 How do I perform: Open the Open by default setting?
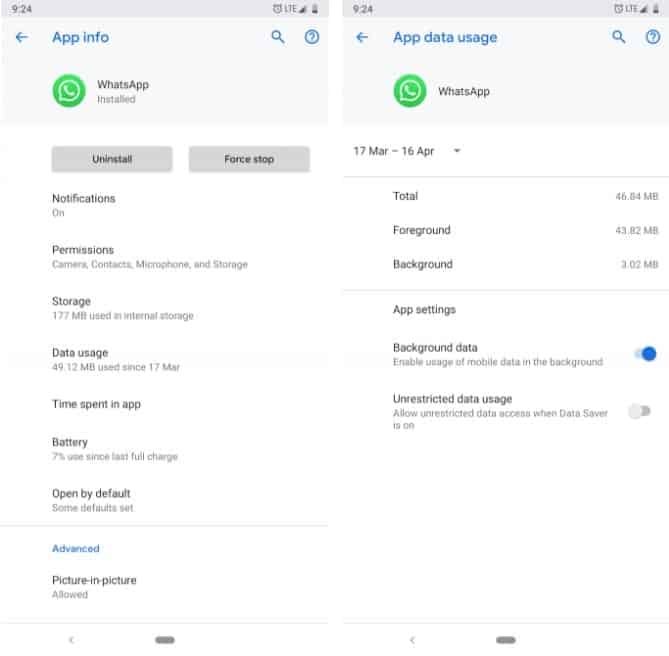tap(164, 500)
